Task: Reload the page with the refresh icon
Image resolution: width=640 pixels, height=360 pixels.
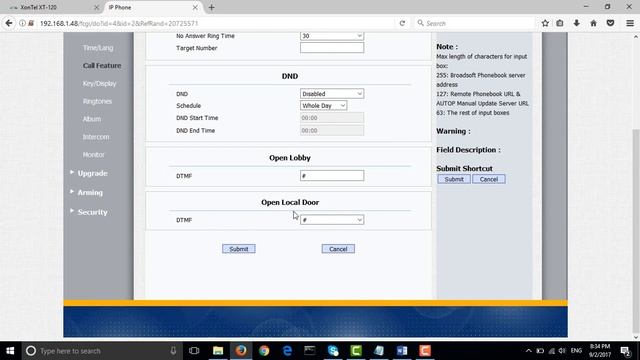Action: click(x=402, y=23)
